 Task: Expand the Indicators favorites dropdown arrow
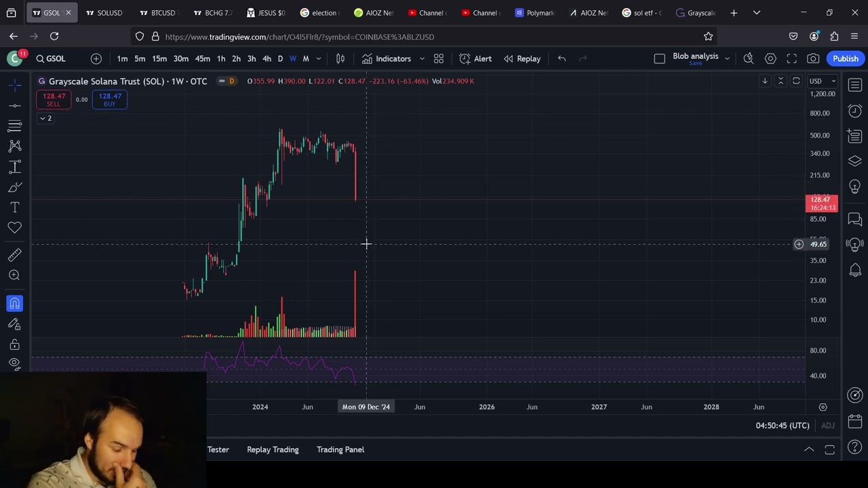(x=422, y=59)
